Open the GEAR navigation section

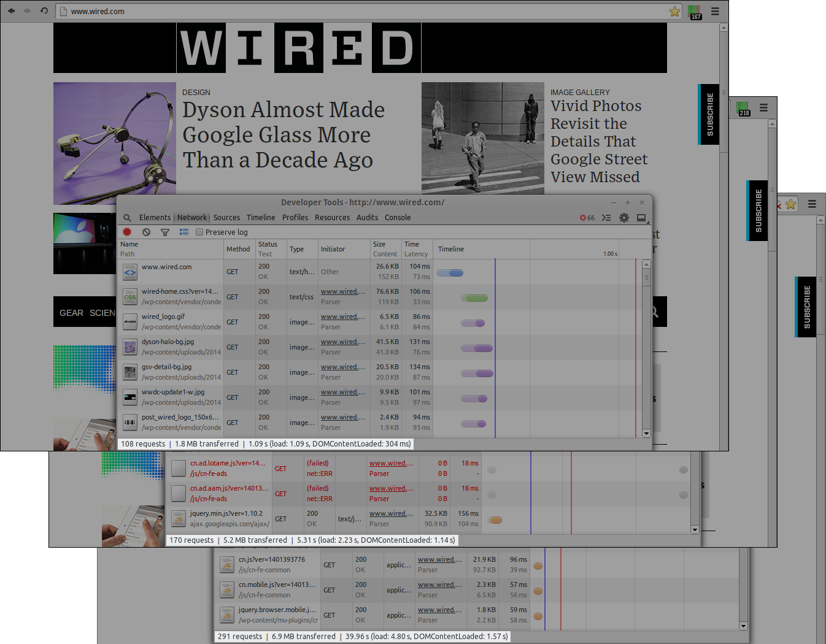tap(71, 313)
